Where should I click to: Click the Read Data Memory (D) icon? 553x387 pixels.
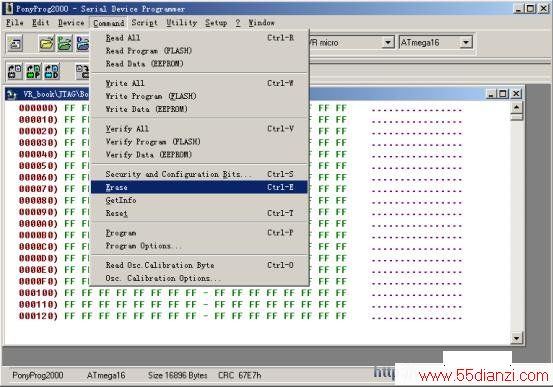point(52,71)
